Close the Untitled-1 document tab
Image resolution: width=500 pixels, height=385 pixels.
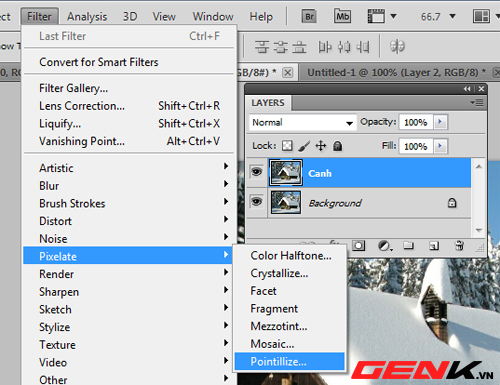pyautogui.click(x=496, y=72)
